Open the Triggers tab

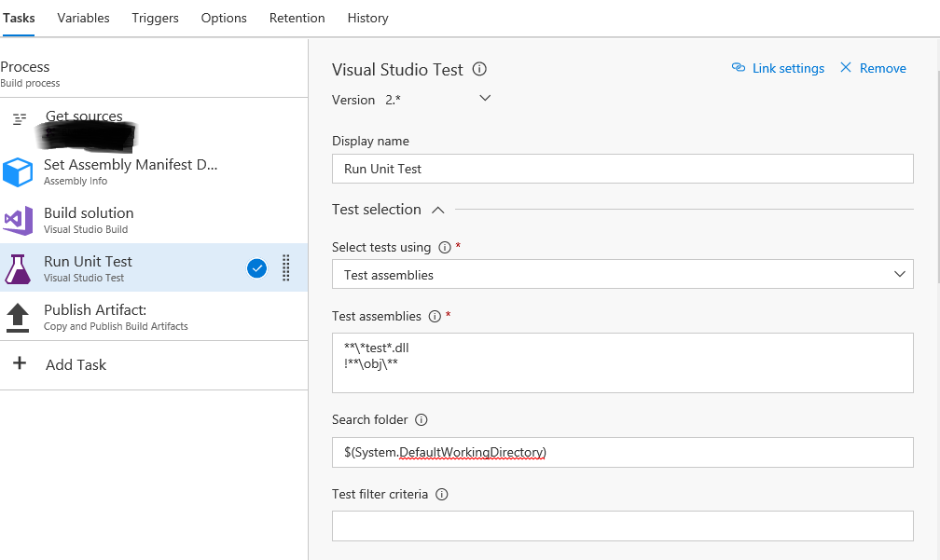[155, 18]
